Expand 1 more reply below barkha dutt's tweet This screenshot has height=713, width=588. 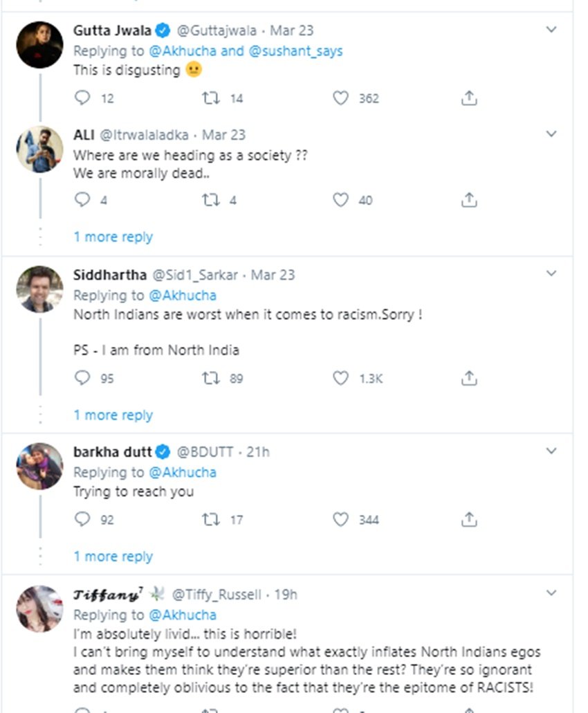(113, 556)
